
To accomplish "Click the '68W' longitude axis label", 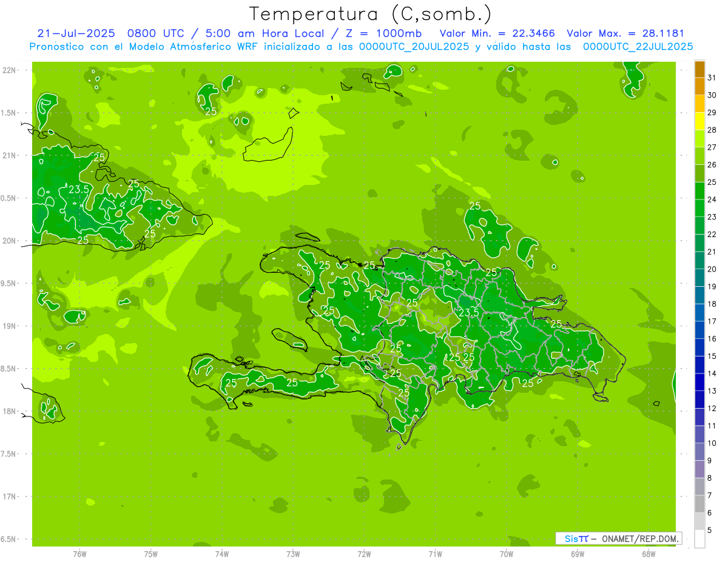I will pyautogui.click(x=649, y=554).
